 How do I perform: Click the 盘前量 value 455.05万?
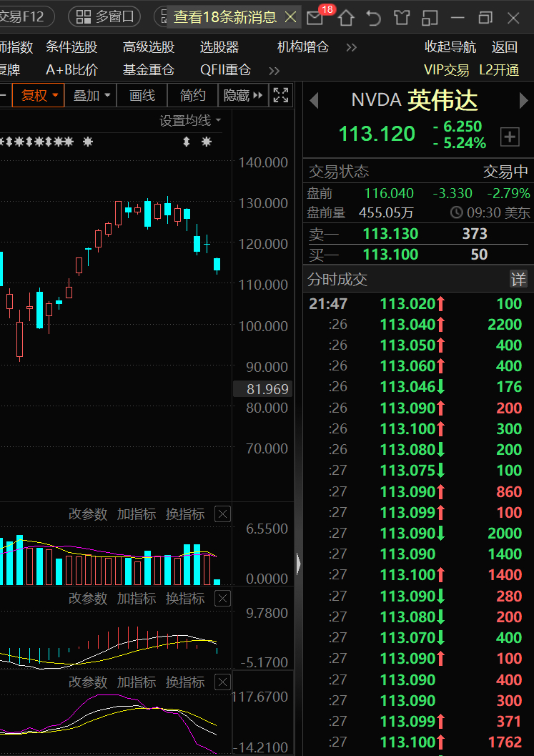(x=386, y=212)
